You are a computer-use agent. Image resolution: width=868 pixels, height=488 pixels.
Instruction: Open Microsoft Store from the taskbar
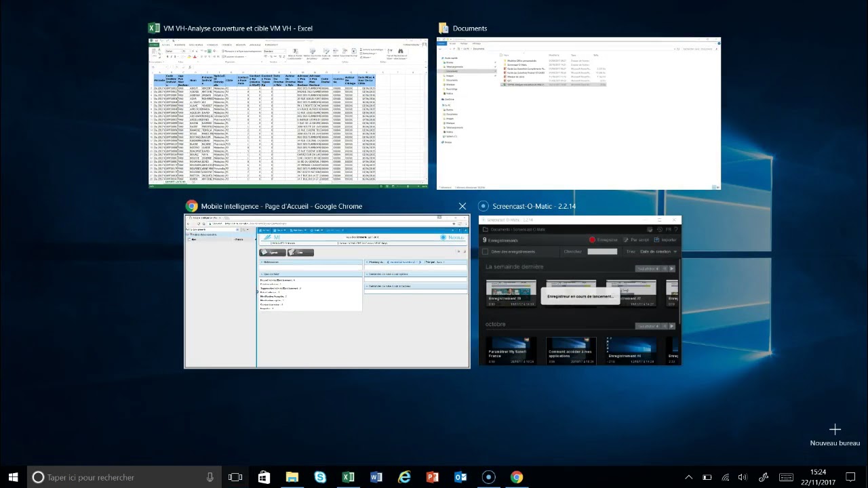pos(264,477)
